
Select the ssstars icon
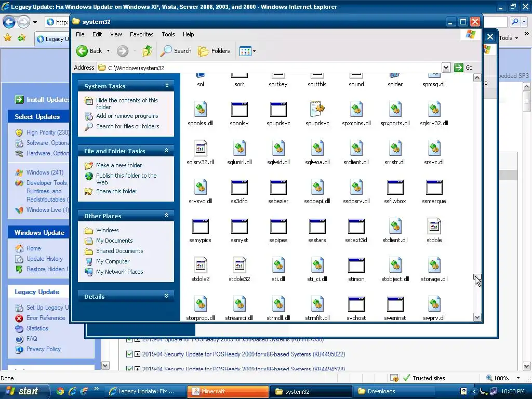coord(317,227)
